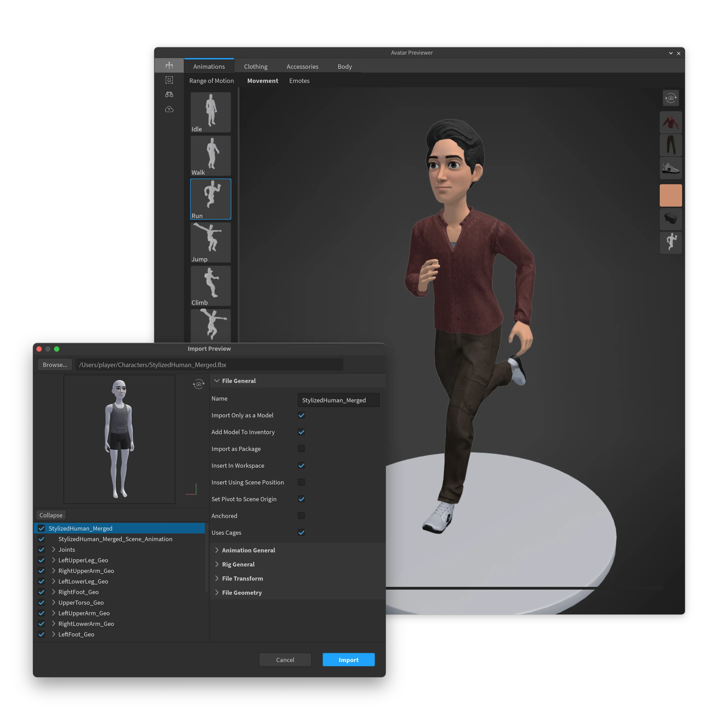Click the cloud upload icon in sidebar

point(169,109)
